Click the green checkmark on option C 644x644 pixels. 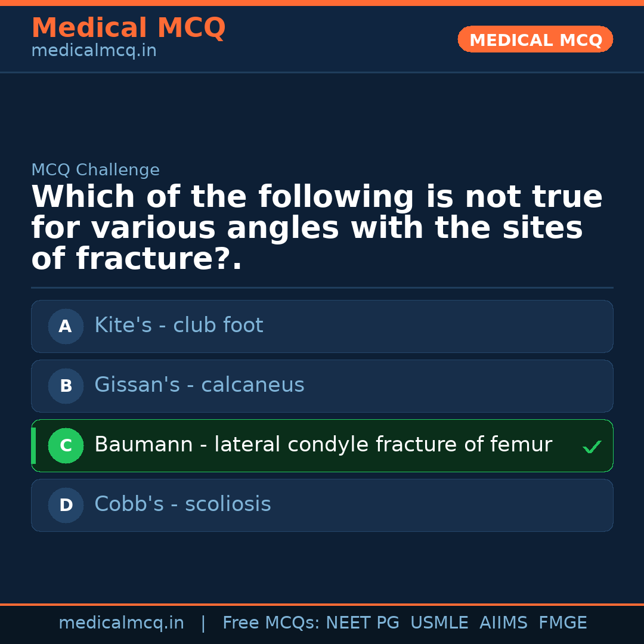click(592, 446)
